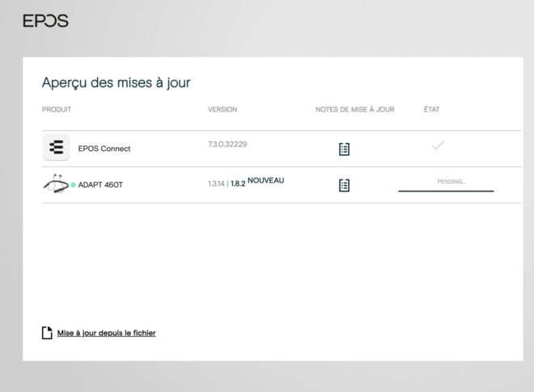
Task: Click the EPOS logo
Action: tap(45, 21)
